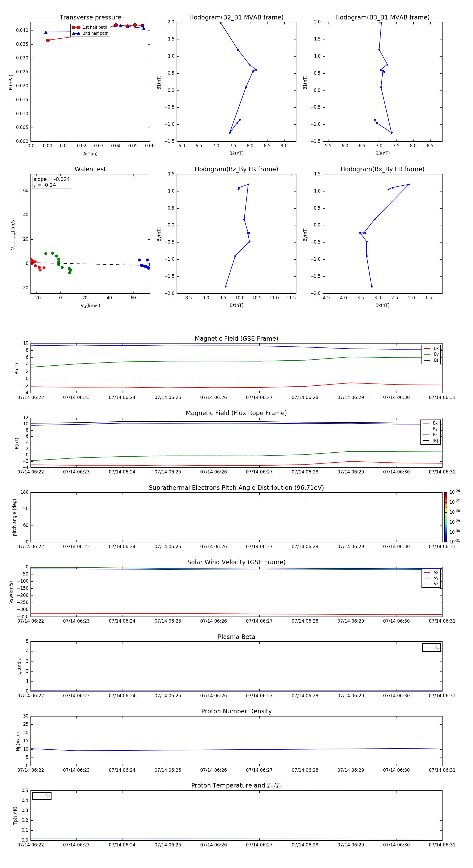Click the "Transverse pressure" plot title
Viewport: 473px width, 868px height.
click(x=90, y=18)
